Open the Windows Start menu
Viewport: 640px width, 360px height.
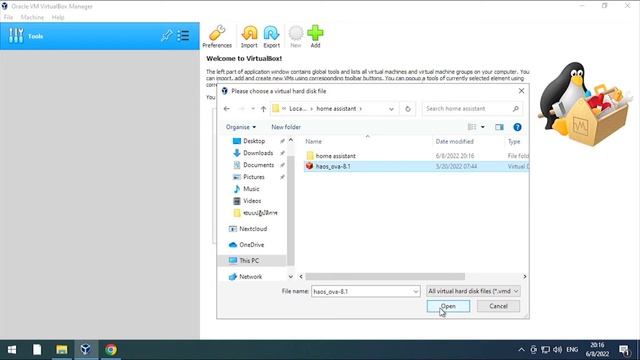pyautogui.click(x=12, y=350)
